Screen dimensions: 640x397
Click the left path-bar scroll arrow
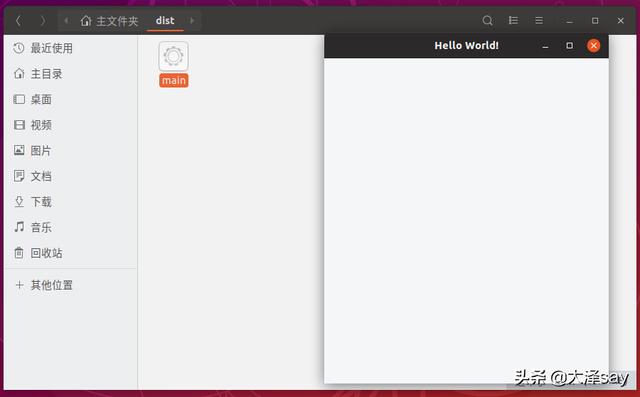coord(66,20)
